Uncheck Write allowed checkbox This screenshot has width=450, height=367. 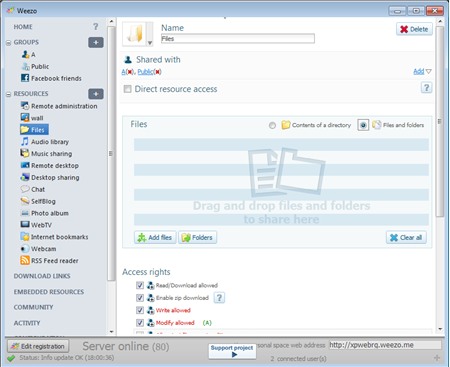[x=140, y=310]
